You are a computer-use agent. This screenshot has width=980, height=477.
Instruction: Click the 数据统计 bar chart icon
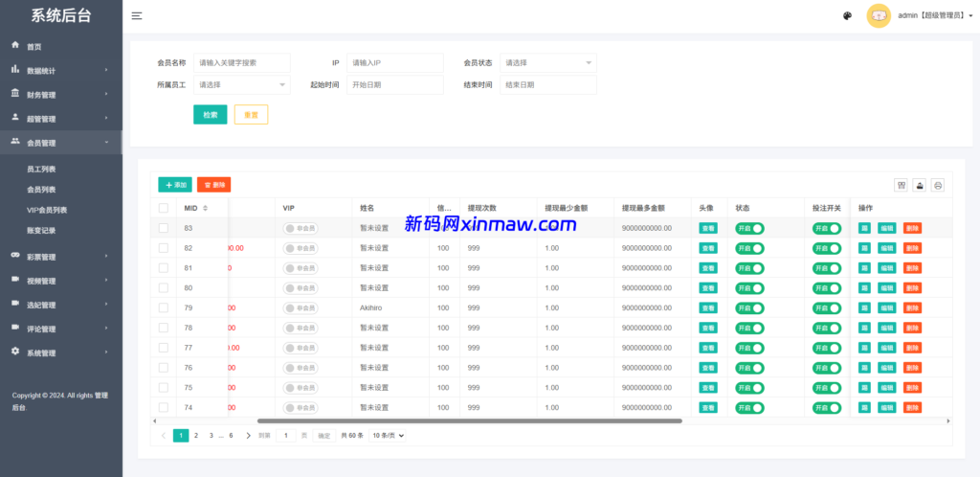click(x=15, y=69)
